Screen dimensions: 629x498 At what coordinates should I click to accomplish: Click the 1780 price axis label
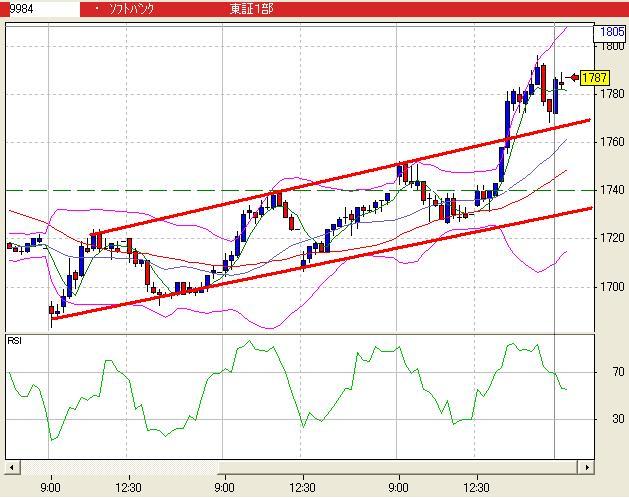point(612,94)
